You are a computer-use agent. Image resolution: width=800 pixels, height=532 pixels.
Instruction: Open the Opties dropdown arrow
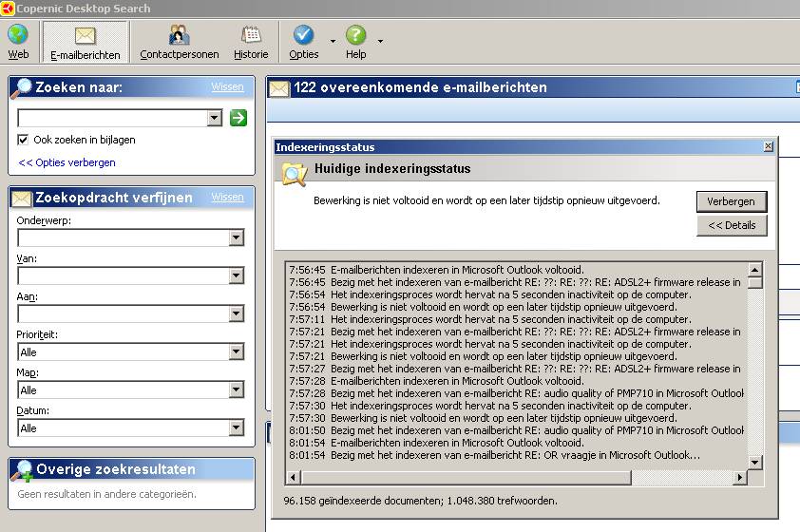coord(333,41)
